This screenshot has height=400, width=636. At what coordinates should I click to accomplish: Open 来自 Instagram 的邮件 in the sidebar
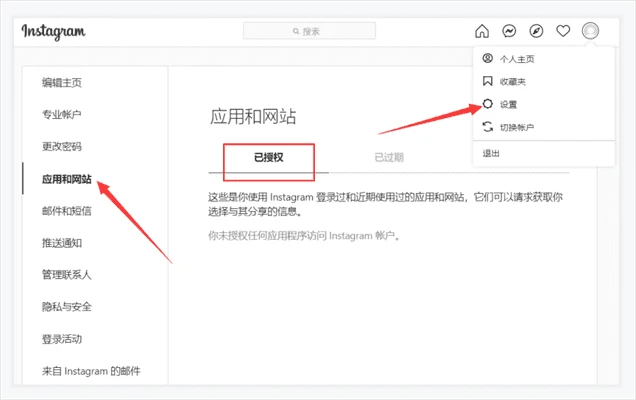91,371
